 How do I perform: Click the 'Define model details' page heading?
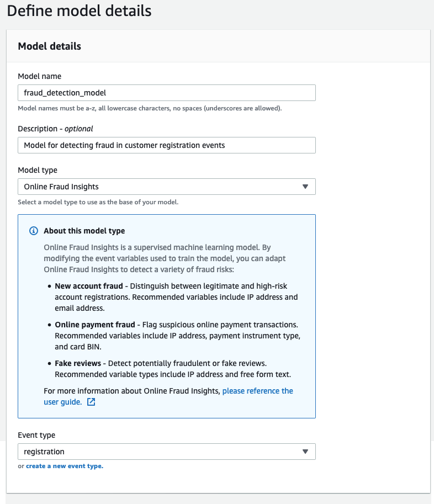[x=79, y=10]
